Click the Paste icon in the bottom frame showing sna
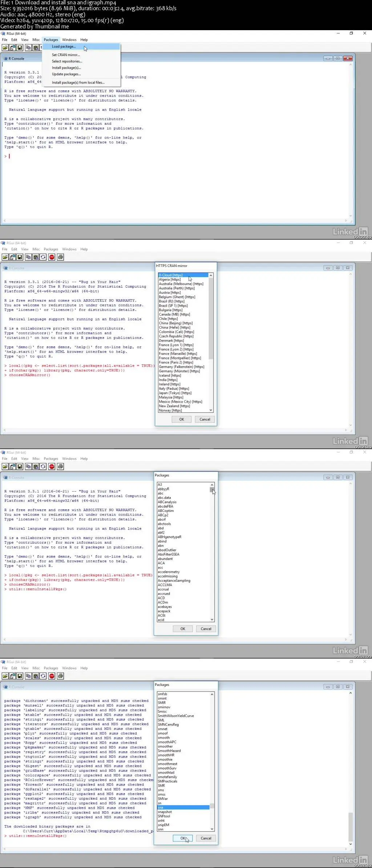Viewport: 372px width, 868px height. coord(36,676)
